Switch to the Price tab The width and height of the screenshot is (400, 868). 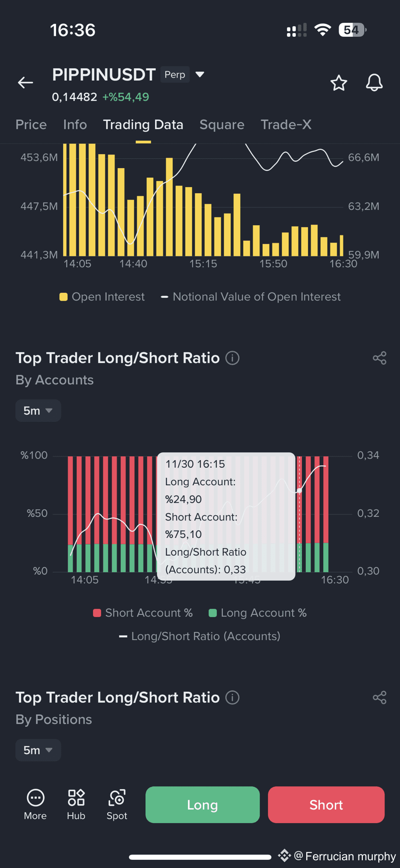pos(31,125)
